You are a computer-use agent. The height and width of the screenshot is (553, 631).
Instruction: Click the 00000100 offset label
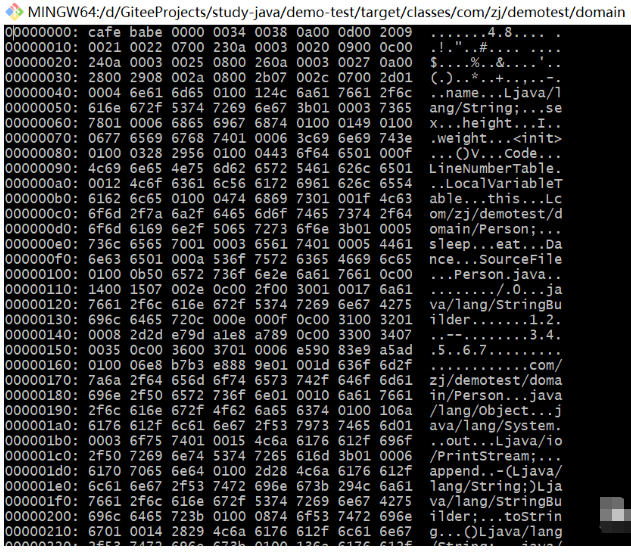coord(41,274)
